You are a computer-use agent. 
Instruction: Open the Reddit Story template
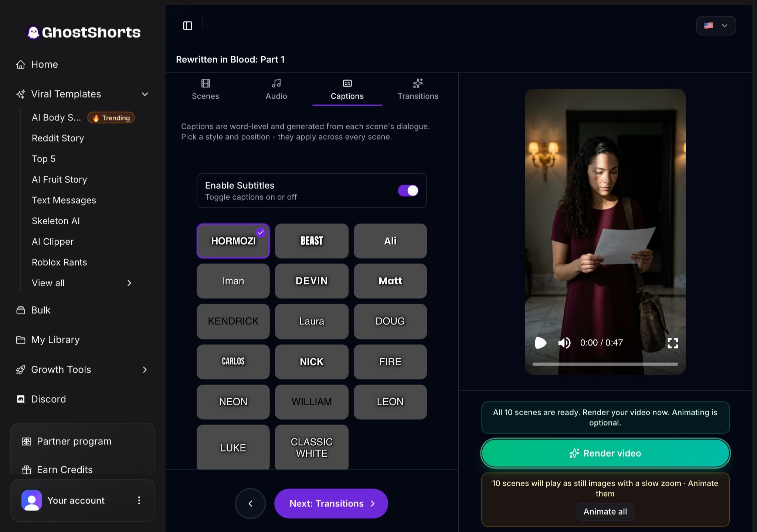tap(58, 138)
